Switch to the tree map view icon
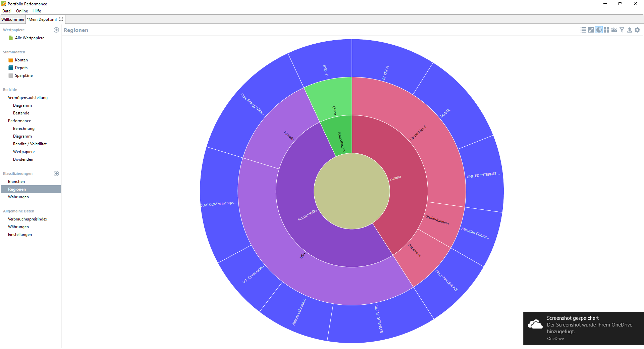 tap(606, 30)
